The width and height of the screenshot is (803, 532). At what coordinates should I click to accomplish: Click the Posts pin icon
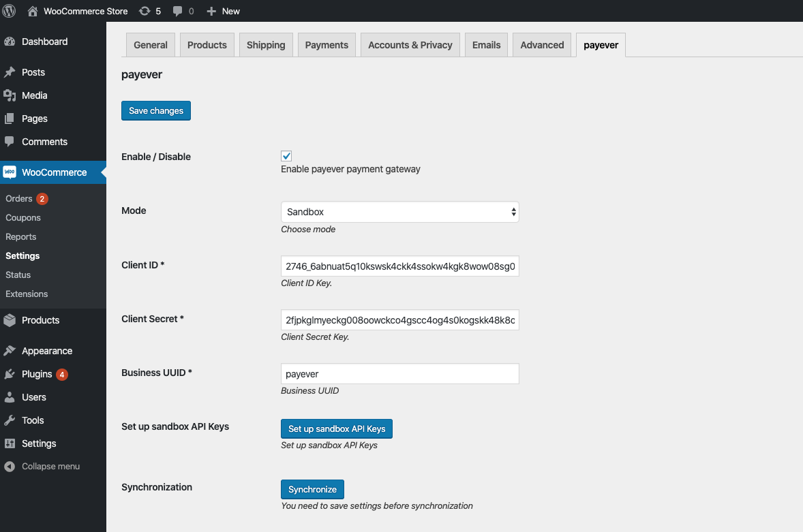coord(10,72)
